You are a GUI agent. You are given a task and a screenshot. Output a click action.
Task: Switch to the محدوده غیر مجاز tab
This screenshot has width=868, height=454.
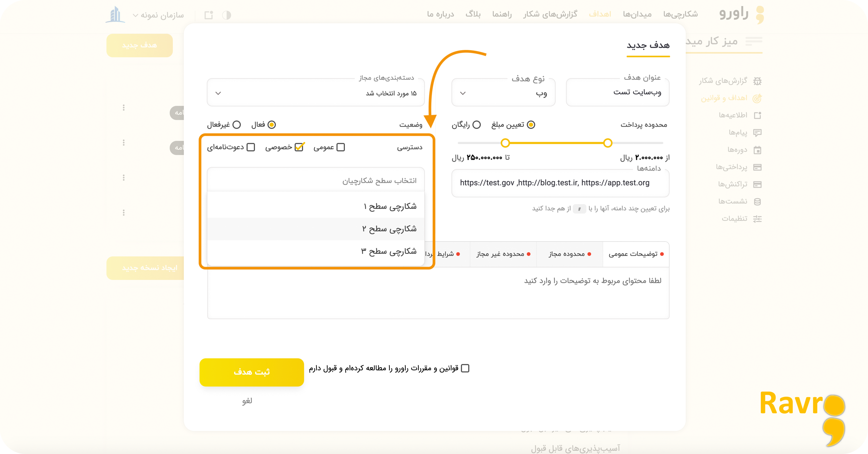[x=503, y=254]
